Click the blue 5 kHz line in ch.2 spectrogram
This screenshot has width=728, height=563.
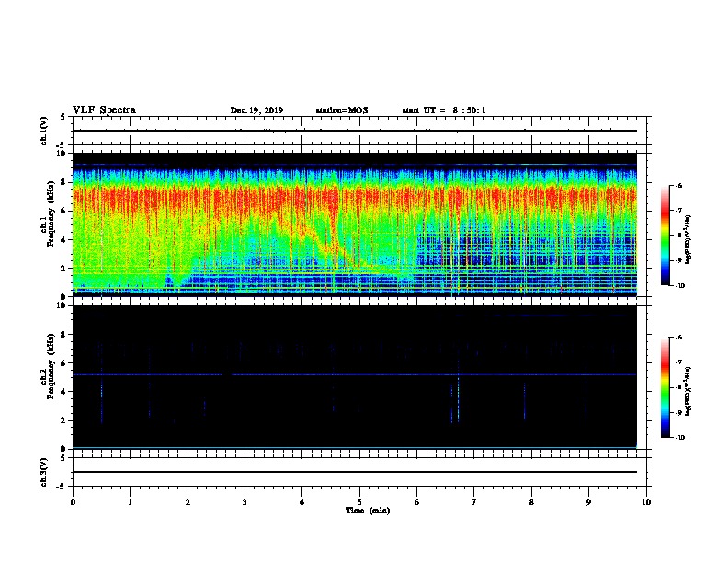point(355,374)
